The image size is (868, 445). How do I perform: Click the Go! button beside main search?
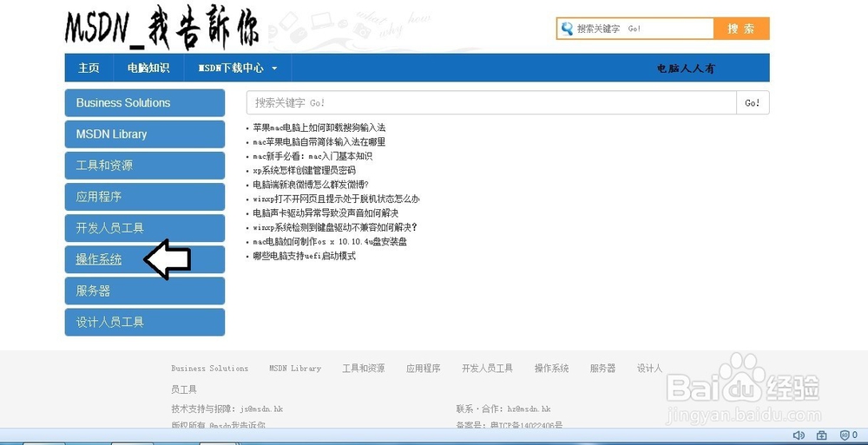point(753,103)
